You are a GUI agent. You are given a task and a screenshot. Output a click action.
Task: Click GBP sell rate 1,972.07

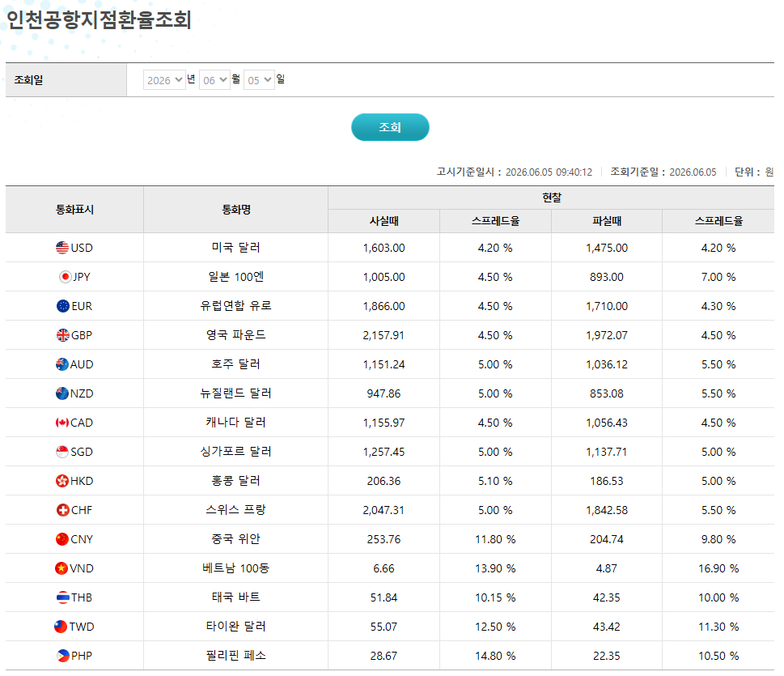coord(607,335)
